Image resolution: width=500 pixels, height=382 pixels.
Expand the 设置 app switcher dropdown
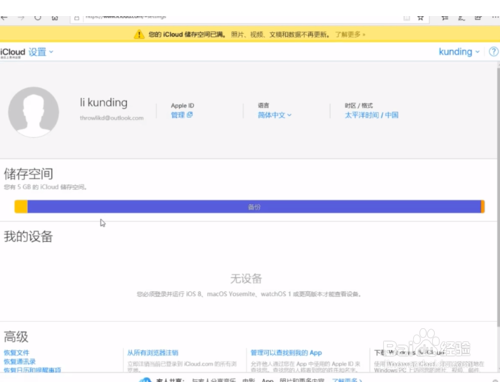click(x=41, y=52)
